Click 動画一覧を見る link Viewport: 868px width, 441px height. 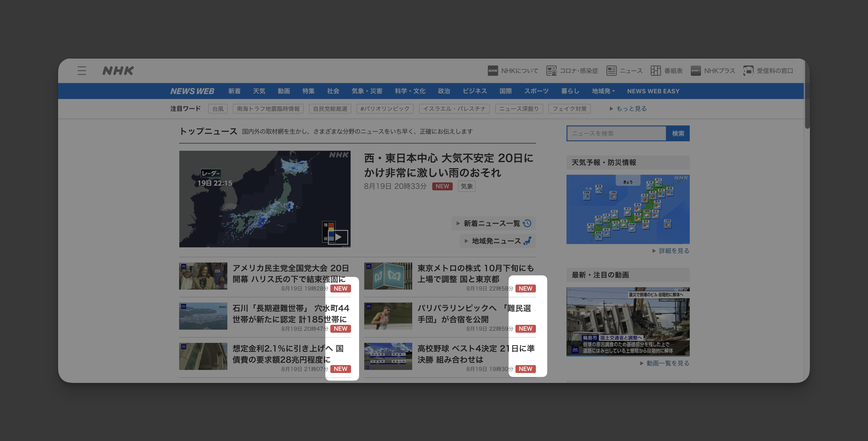664,364
